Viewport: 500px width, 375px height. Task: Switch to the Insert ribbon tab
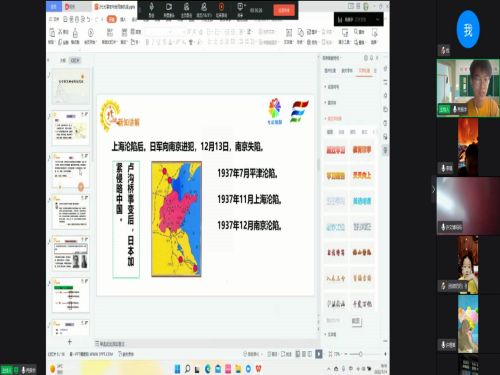(x=123, y=19)
